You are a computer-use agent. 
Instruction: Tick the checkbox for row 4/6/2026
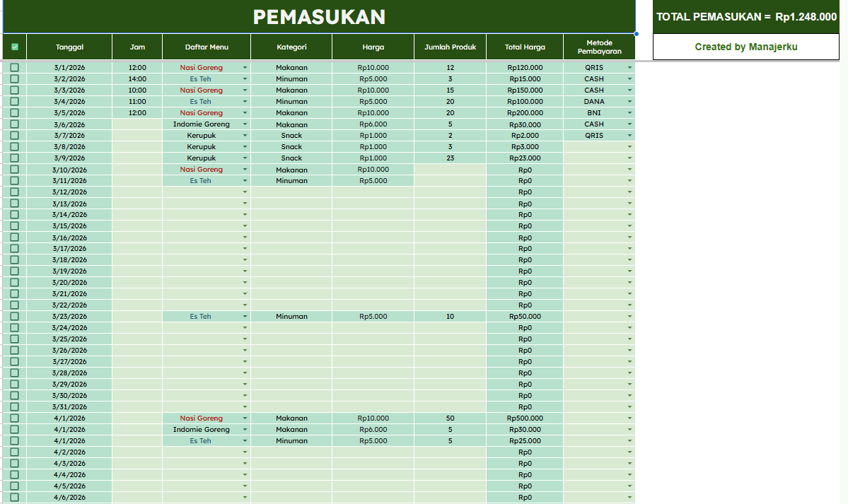coord(15,497)
